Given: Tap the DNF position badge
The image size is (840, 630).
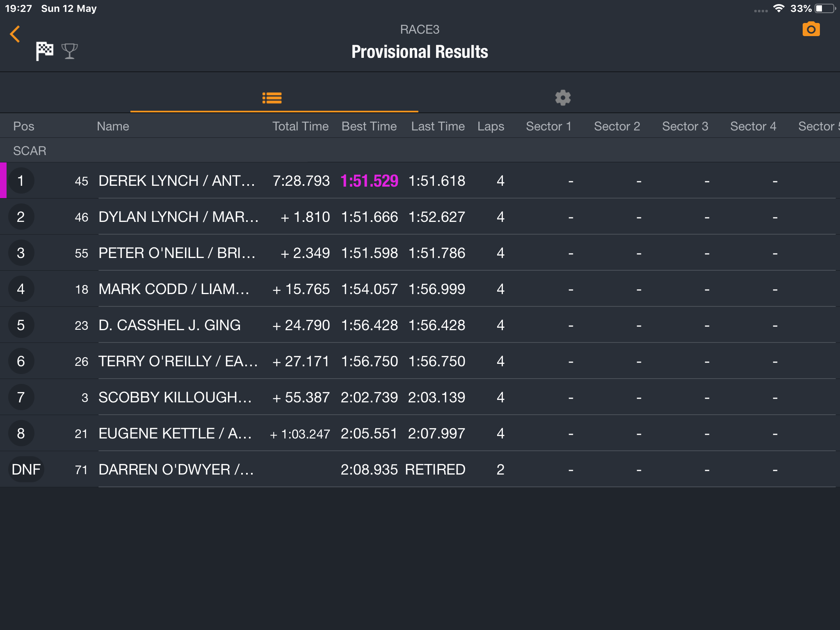Looking at the screenshot, I should pyautogui.click(x=26, y=469).
